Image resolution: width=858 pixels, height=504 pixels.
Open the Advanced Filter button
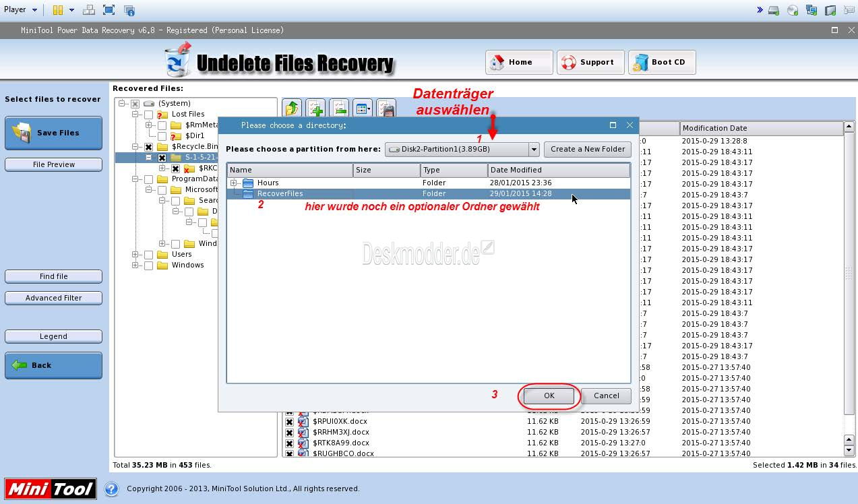[x=54, y=298]
